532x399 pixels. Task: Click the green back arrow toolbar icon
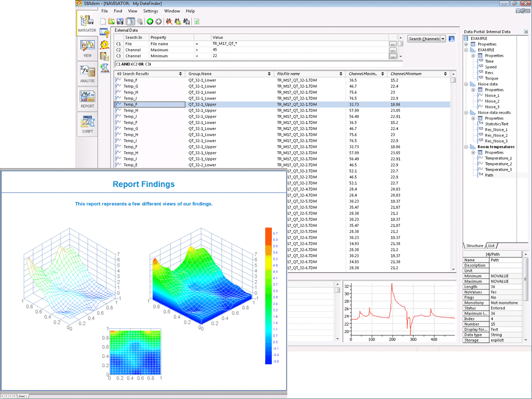150,21
